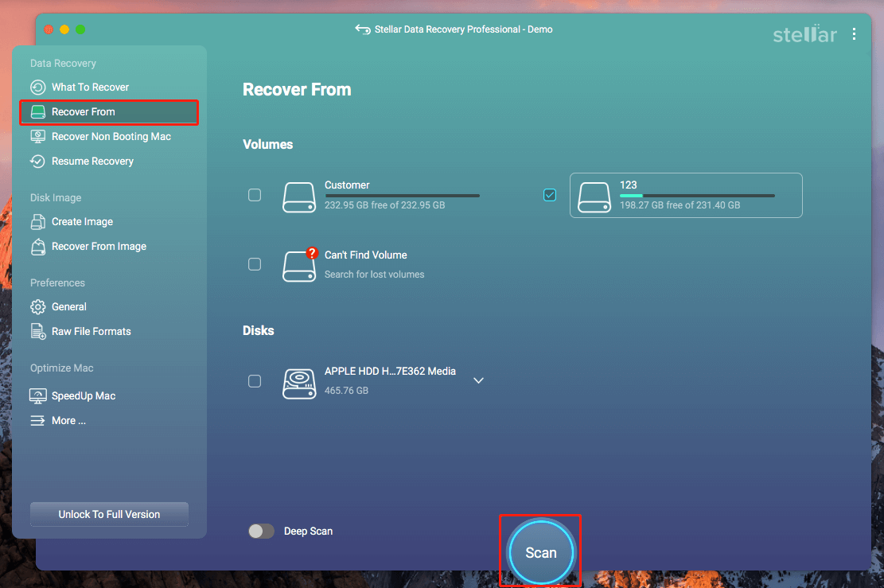Image resolution: width=884 pixels, height=588 pixels.
Task: Select the APPLE HDD disk checkbox
Action: (x=255, y=381)
